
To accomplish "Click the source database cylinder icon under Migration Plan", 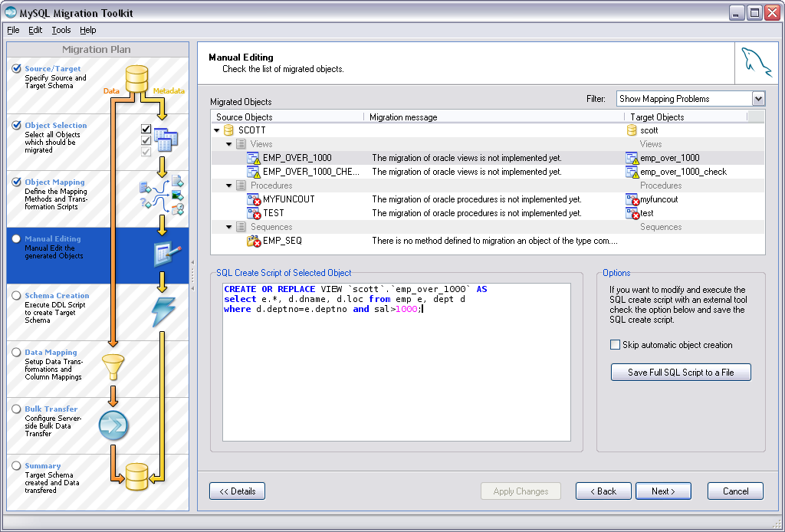I will 136,79.
